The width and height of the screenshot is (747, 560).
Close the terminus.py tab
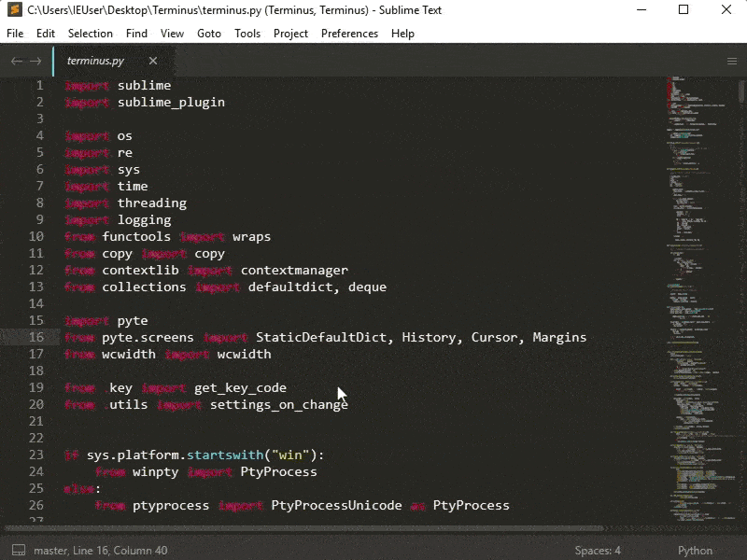152,61
